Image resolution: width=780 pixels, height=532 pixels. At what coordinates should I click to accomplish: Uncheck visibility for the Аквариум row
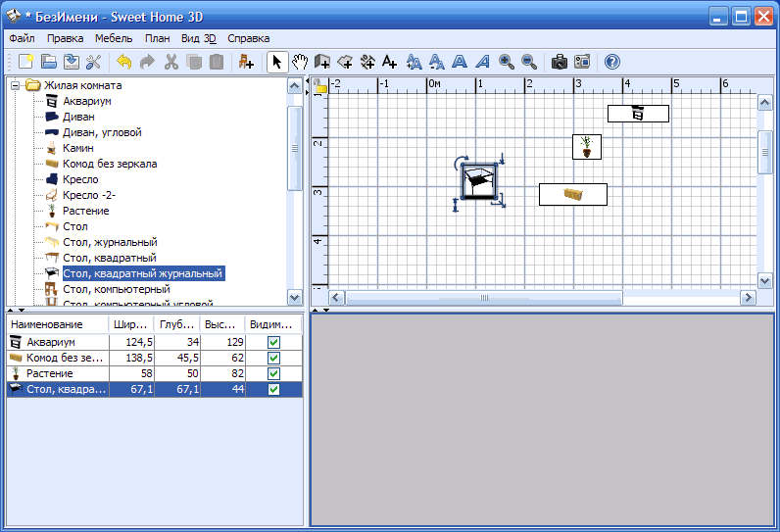pos(273,342)
